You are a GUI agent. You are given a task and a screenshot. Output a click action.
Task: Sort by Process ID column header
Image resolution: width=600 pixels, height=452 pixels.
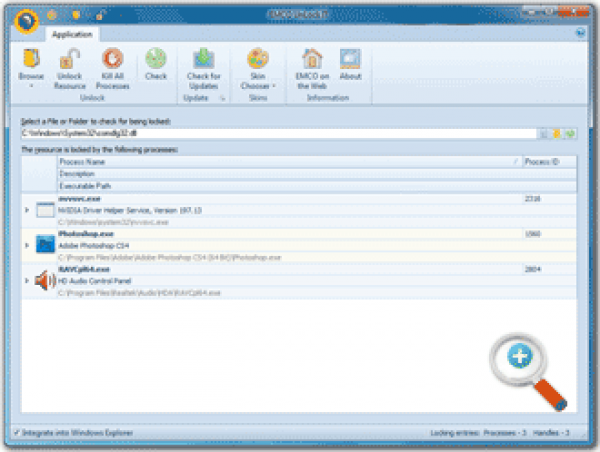[x=549, y=162]
